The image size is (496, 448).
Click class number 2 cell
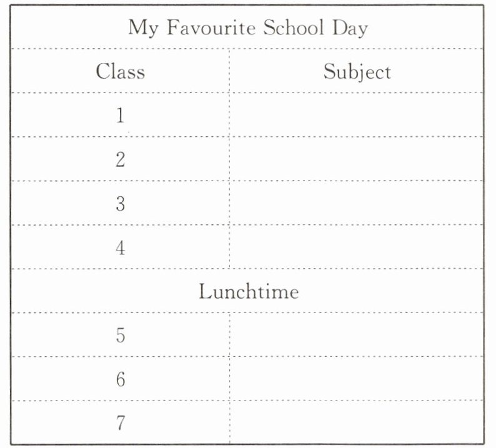[120, 160]
